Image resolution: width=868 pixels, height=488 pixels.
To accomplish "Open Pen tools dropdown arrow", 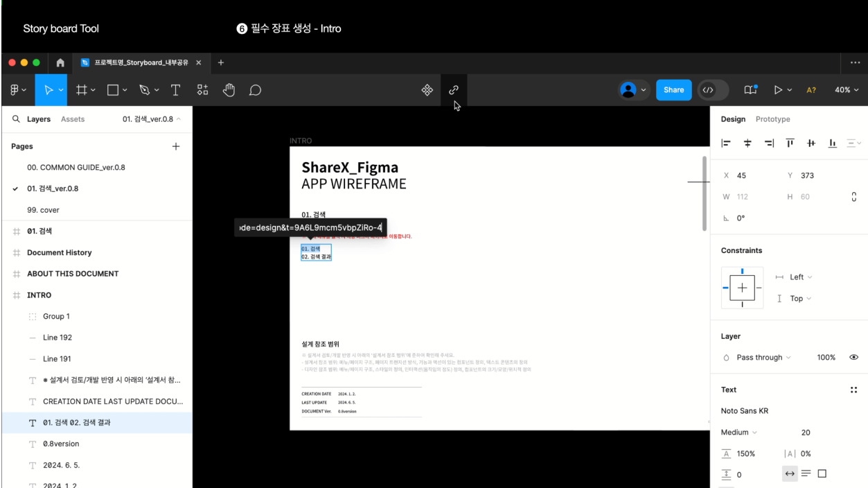I will [x=157, y=90].
